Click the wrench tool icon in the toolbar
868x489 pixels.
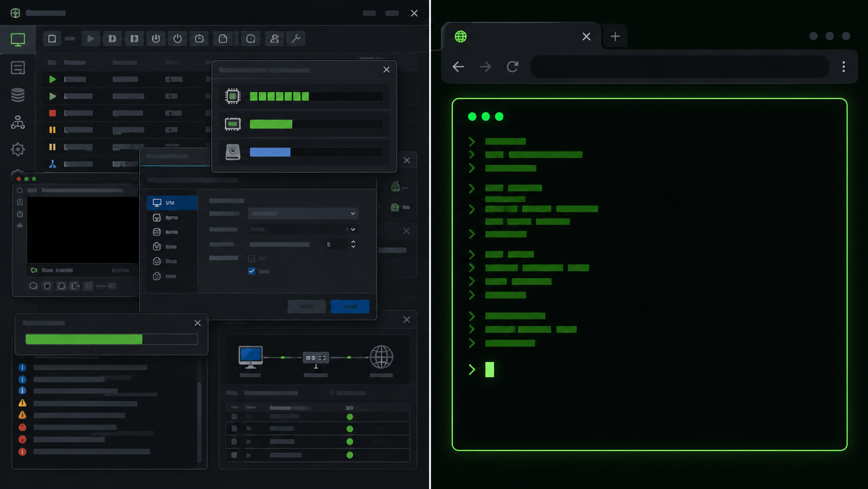(296, 38)
